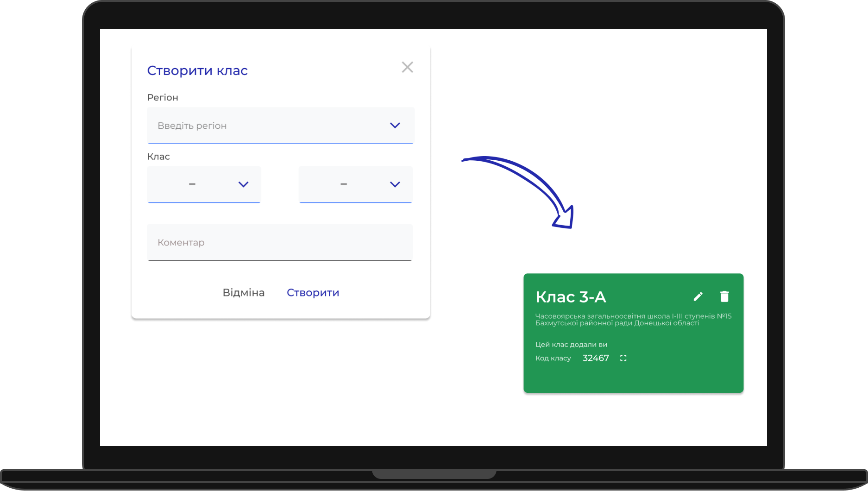The height and width of the screenshot is (491, 868).
Task: Open the second Клас letter dropdown
Action: [x=356, y=184]
